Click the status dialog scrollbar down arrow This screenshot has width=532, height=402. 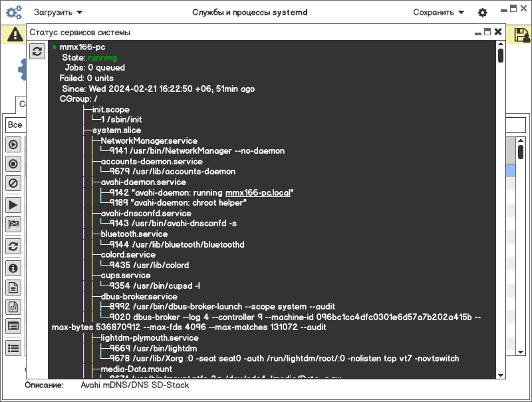click(501, 375)
